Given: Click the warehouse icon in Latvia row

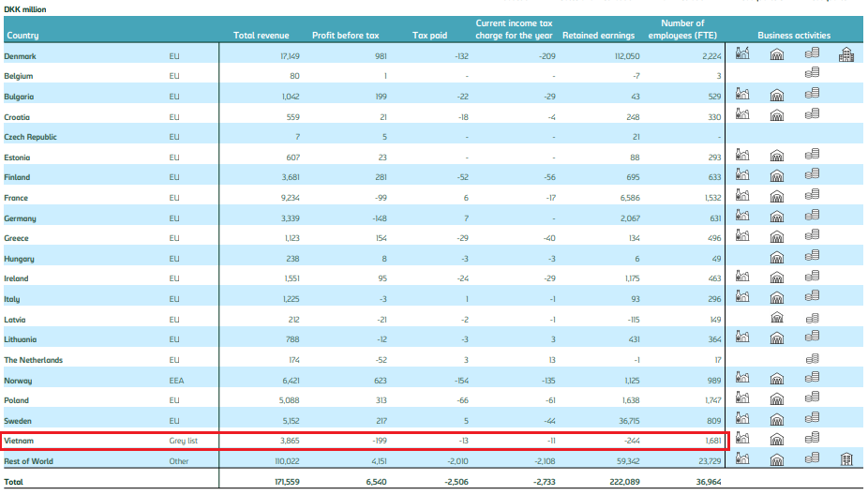Looking at the screenshot, I should pyautogui.click(x=776, y=318).
